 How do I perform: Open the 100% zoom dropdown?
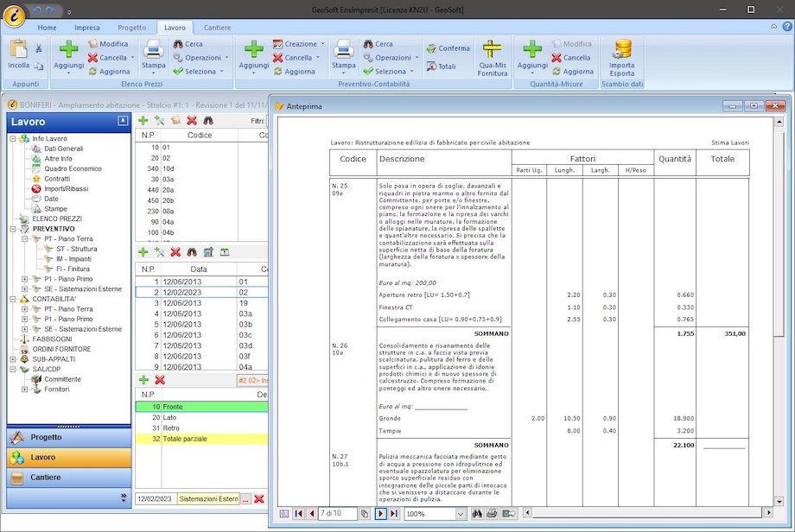click(x=461, y=514)
